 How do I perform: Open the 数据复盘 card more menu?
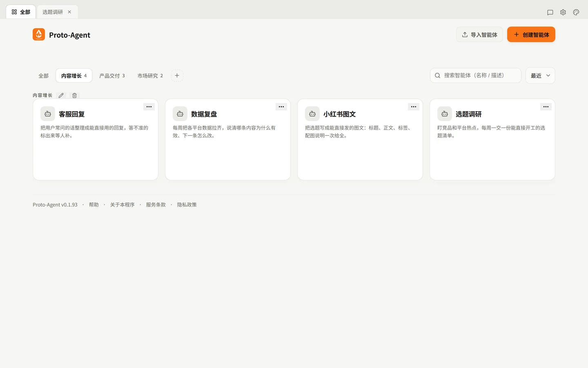(x=281, y=107)
